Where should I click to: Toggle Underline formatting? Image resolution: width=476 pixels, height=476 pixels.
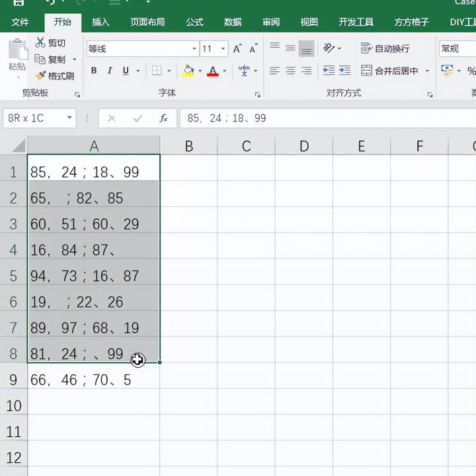tap(126, 71)
